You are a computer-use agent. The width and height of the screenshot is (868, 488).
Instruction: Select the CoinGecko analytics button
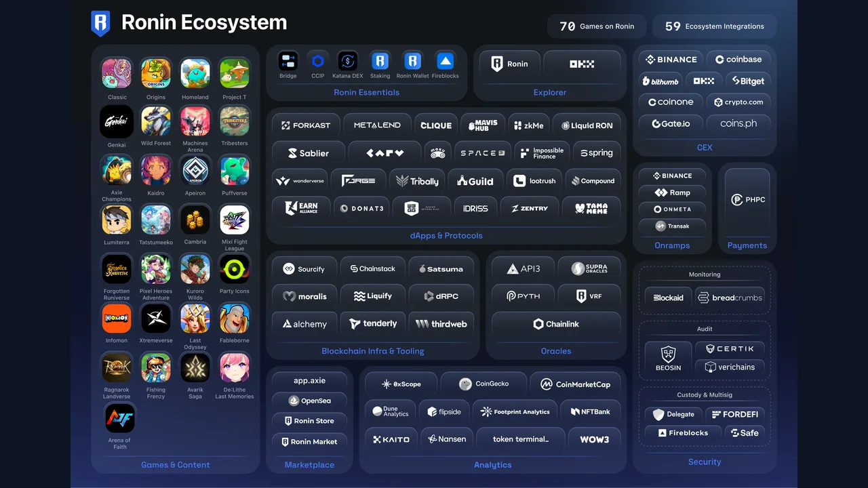click(x=484, y=384)
